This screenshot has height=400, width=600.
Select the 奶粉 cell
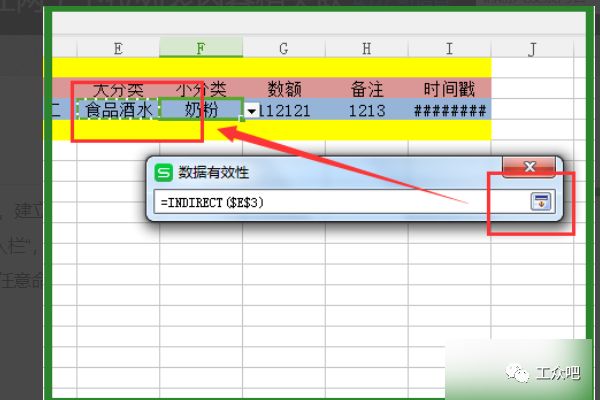point(200,110)
